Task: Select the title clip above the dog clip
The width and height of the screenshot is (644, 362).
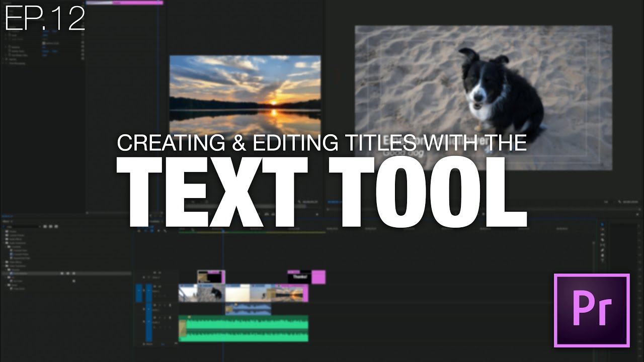Action: [211, 277]
